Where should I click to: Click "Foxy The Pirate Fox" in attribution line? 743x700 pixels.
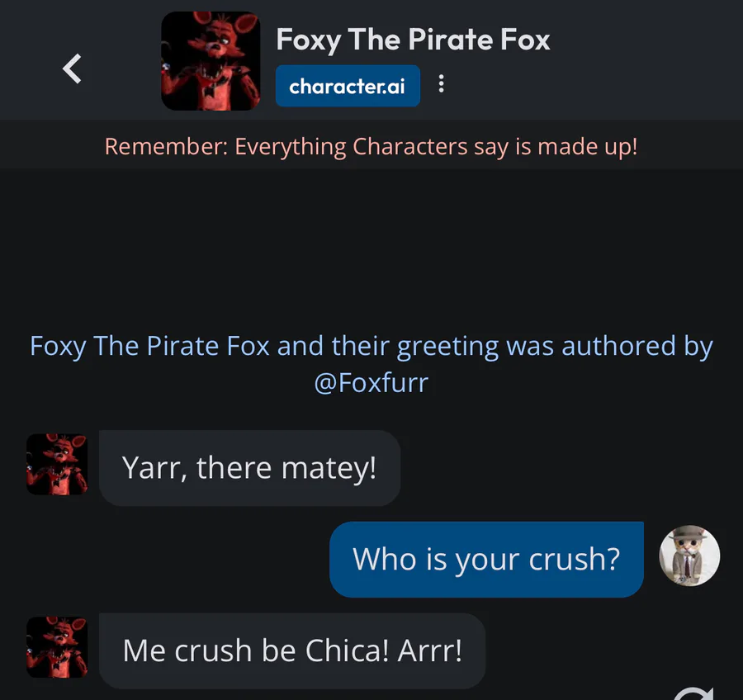pyautogui.click(x=149, y=346)
